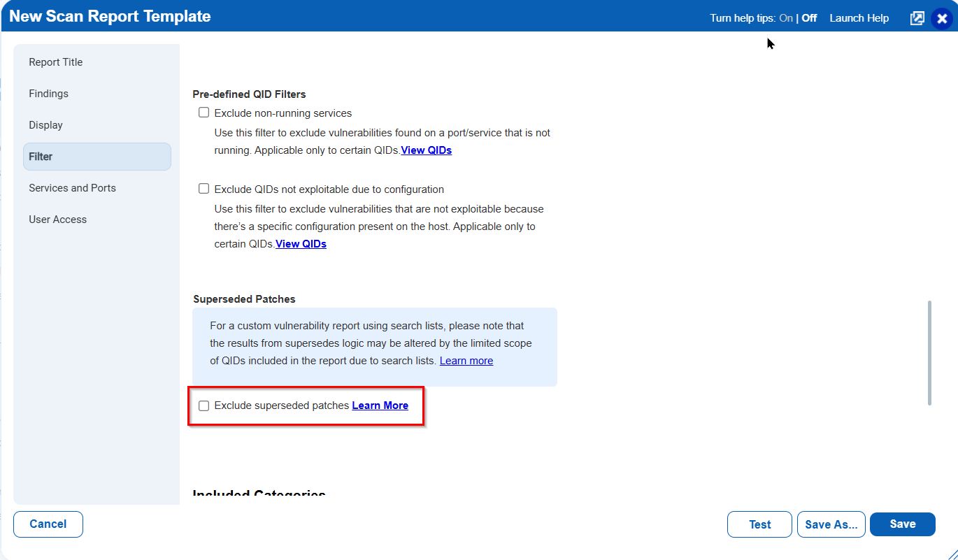Select the Filter section in sidebar
Image resolution: width=958 pixels, height=560 pixels.
tap(41, 157)
